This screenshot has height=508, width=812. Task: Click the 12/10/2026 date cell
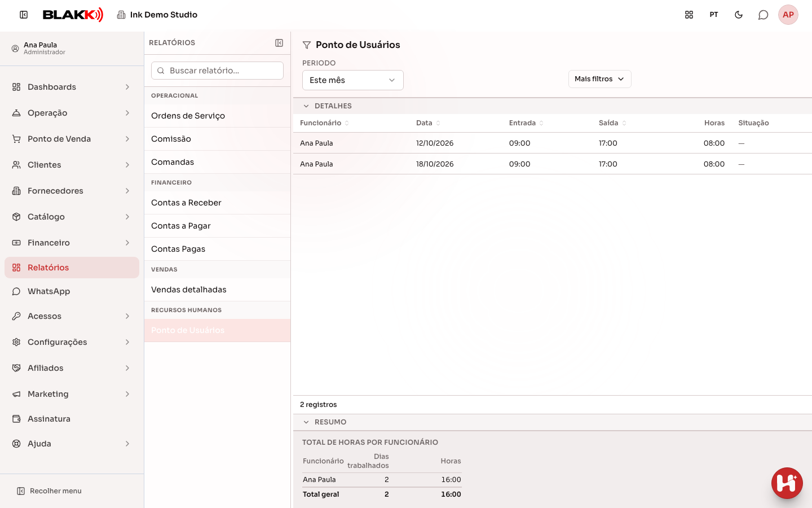(x=435, y=143)
